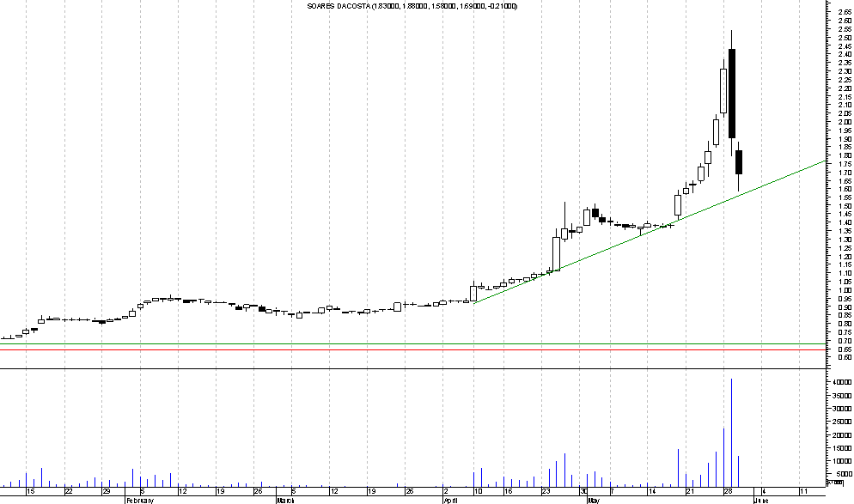Click the rising green trendline
854x504 pixels.
[650, 232]
